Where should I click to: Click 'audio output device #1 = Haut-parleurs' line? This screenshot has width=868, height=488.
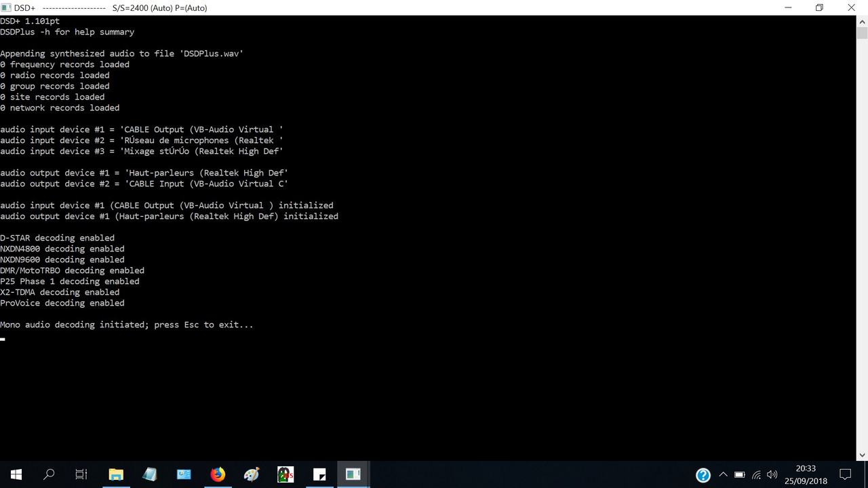tap(144, 173)
